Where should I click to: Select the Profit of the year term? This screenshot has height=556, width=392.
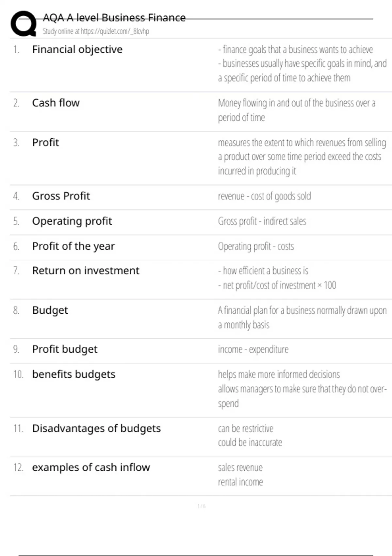[x=73, y=246]
